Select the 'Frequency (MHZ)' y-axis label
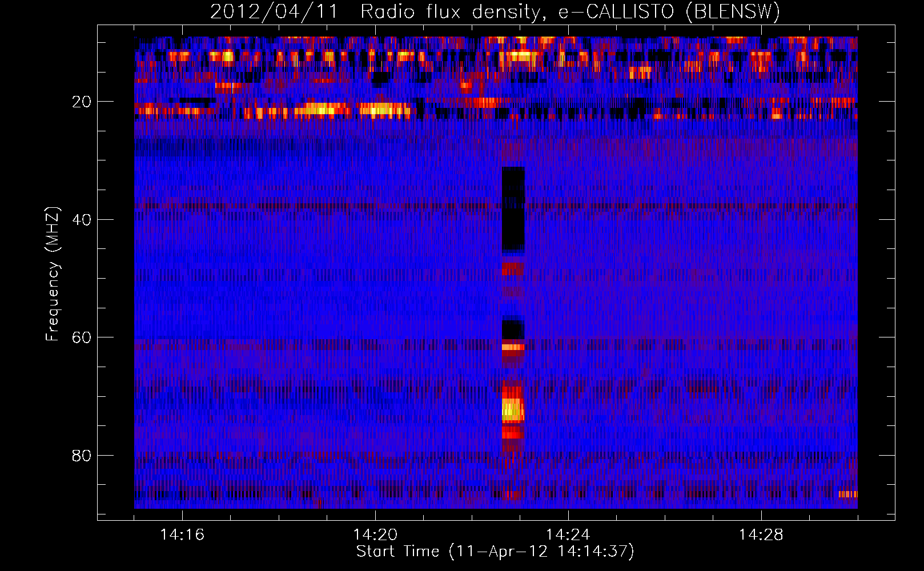 [x=53, y=274]
